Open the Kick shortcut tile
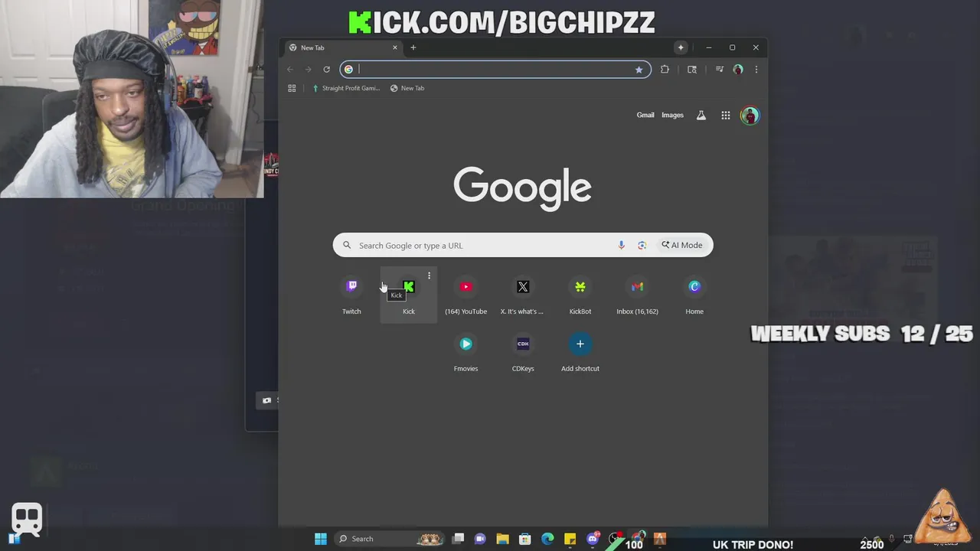The height and width of the screenshot is (551, 980). tap(409, 295)
